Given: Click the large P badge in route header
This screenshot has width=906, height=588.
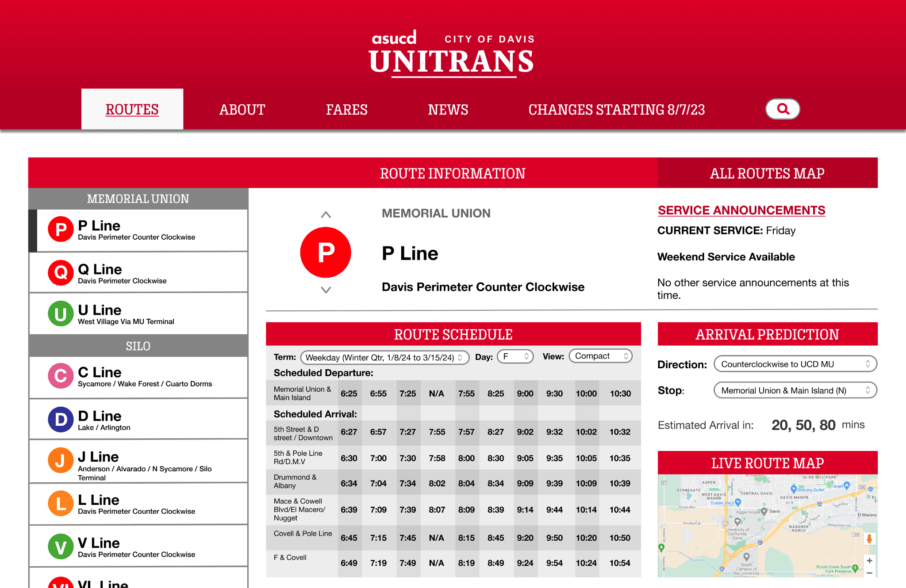Looking at the screenshot, I should [x=326, y=252].
